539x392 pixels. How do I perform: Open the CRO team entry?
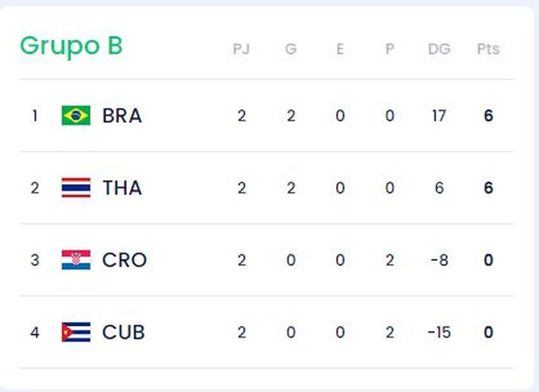tap(124, 260)
